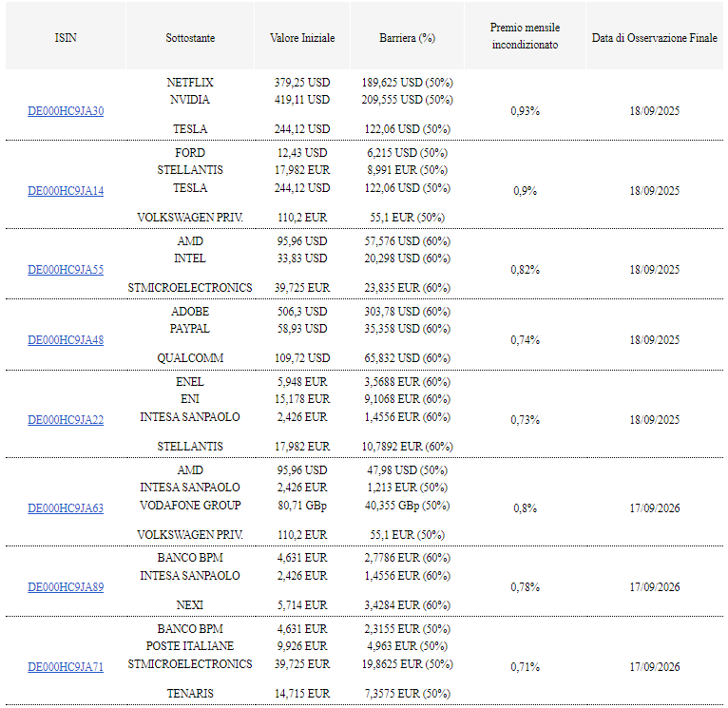728x708 pixels.
Task: Open the DE000HC9JA48 ISIN link
Action: click(66, 340)
